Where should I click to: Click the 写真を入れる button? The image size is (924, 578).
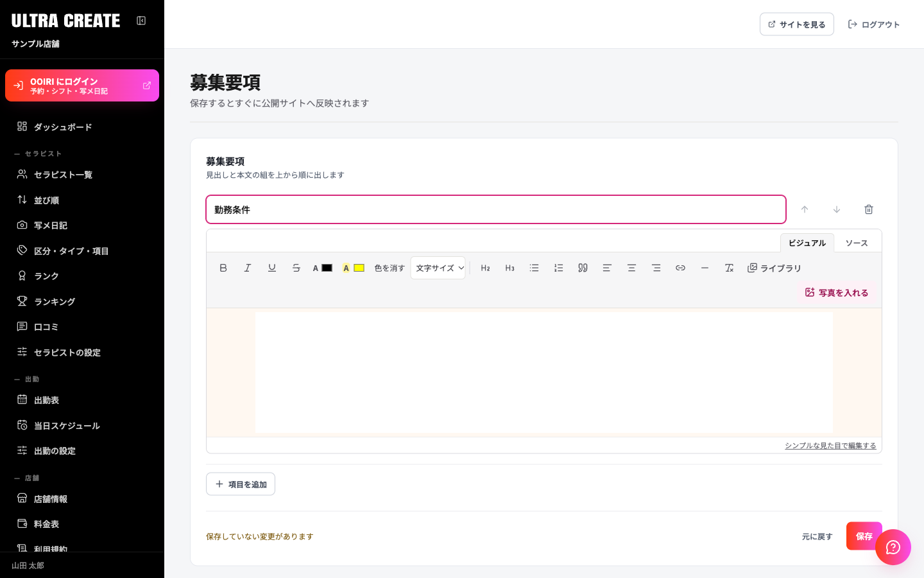pos(837,292)
